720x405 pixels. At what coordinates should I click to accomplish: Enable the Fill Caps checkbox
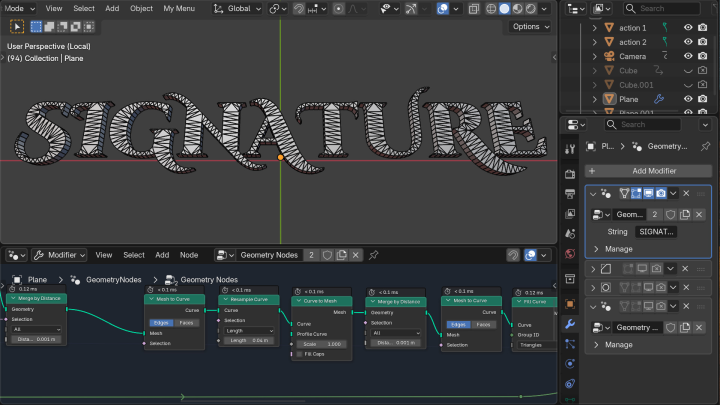pyautogui.click(x=298, y=353)
